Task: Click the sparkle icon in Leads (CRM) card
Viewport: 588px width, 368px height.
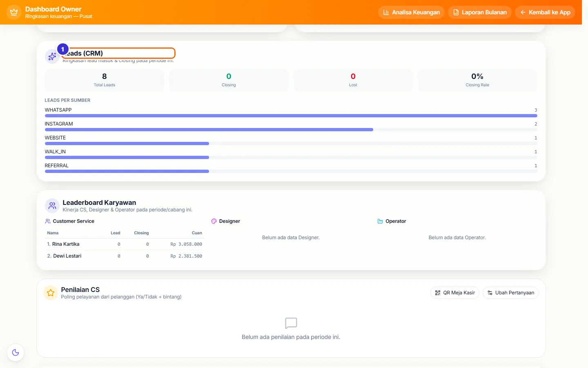Action: click(x=52, y=56)
